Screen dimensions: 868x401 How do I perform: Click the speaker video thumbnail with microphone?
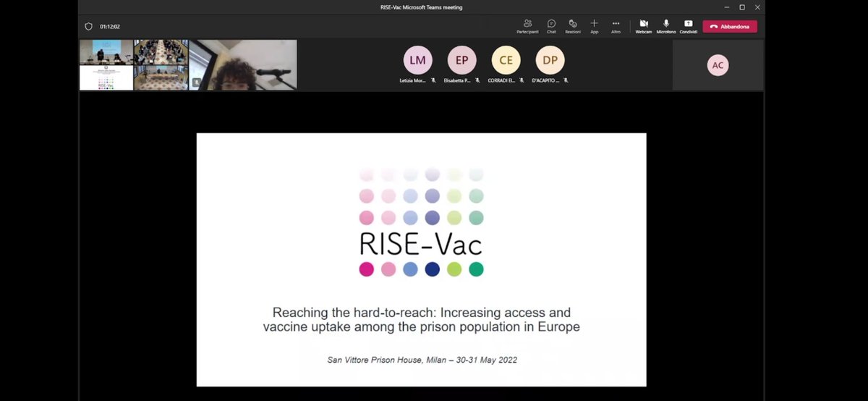[x=243, y=65]
